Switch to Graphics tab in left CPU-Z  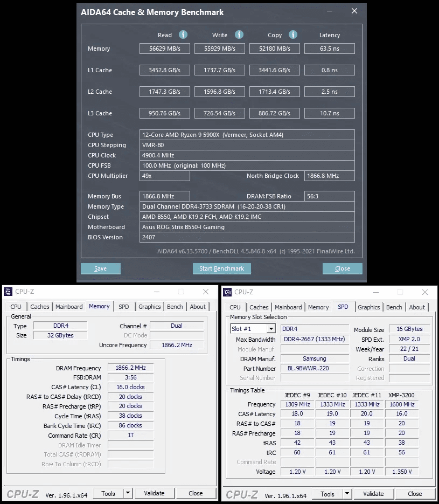click(x=150, y=307)
